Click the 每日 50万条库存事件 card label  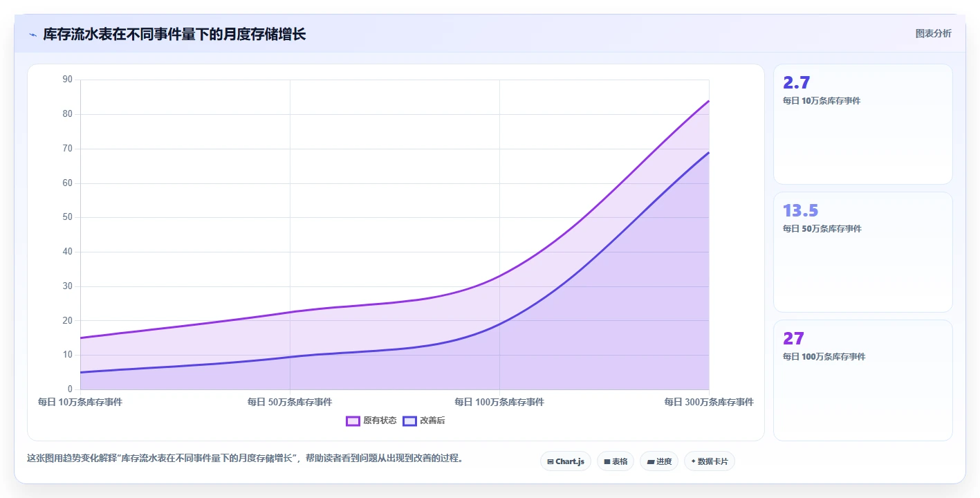pyautogui.click(x=822, y=228)
